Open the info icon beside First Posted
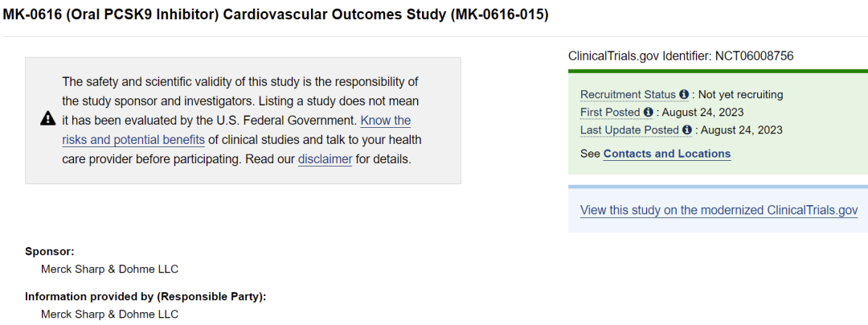The height and width of the screenshot is (325, 868). [649, 113]
